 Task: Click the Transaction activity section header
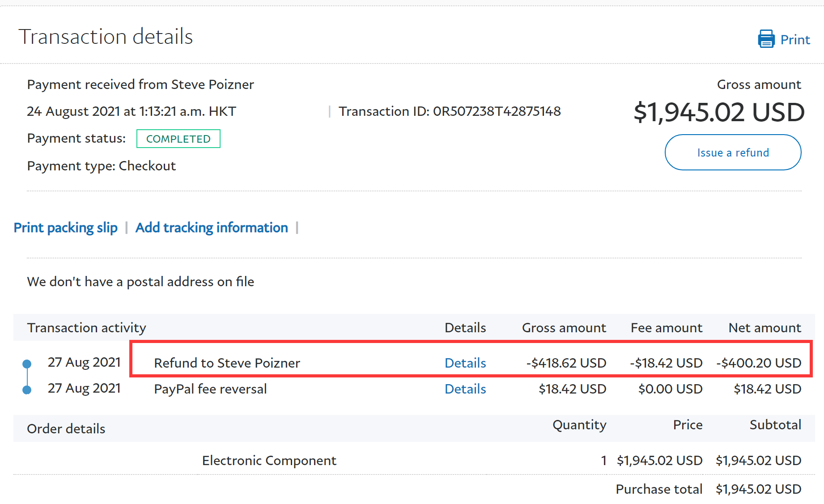(x=87, y=328)
